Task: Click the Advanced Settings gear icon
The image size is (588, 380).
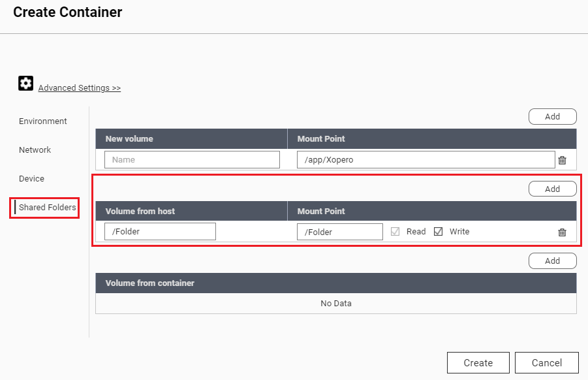Action: pos(25,83)
